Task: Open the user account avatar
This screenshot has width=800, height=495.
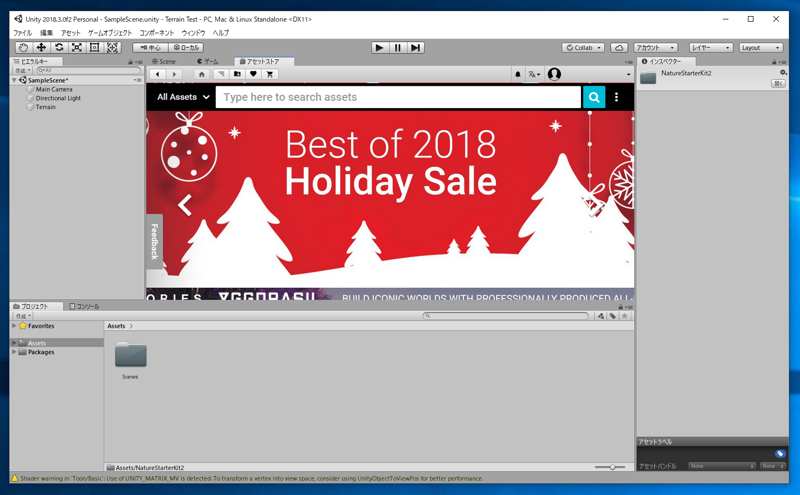Action: click(554, 75)
